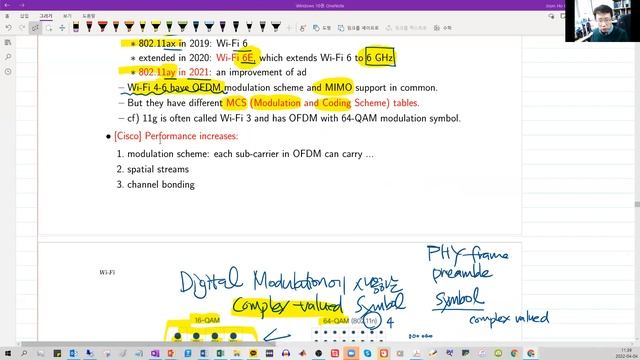Open purple OneNote taskbar icon
The image size is (640, 360).
tap(155, 353)
